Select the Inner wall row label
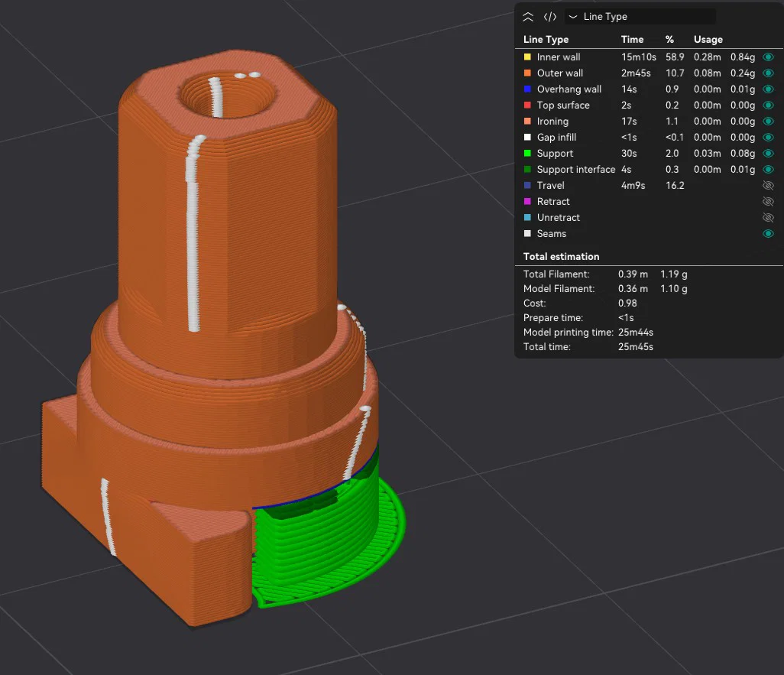 [x=559, y=57]
